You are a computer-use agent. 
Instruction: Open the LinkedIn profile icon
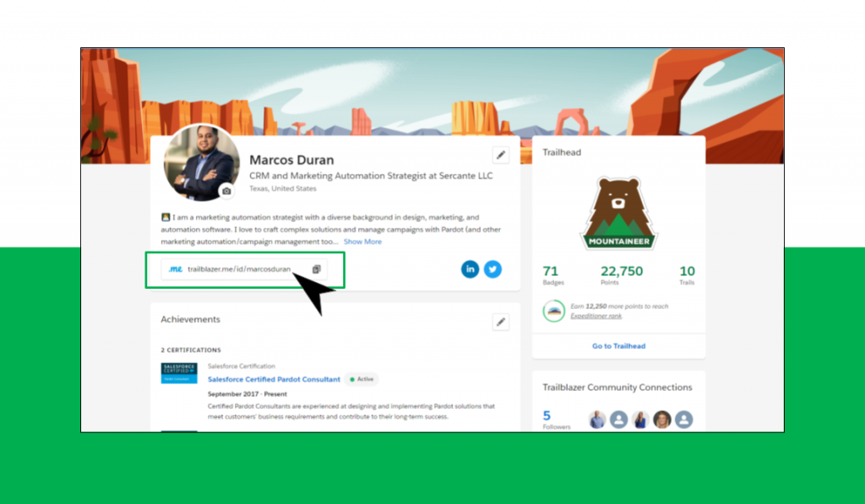pos(470,269)
